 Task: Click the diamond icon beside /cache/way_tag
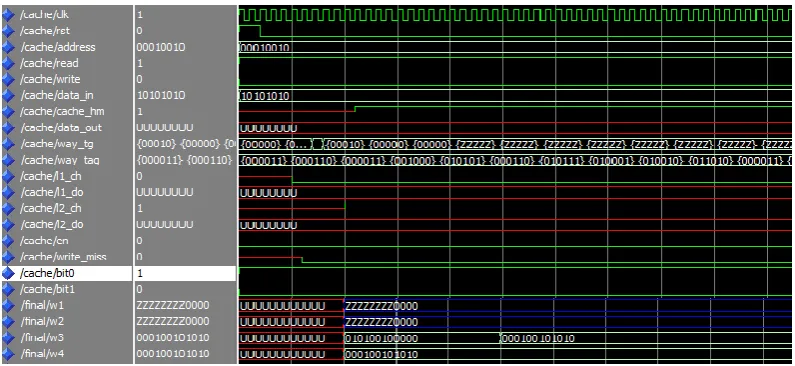9,160
